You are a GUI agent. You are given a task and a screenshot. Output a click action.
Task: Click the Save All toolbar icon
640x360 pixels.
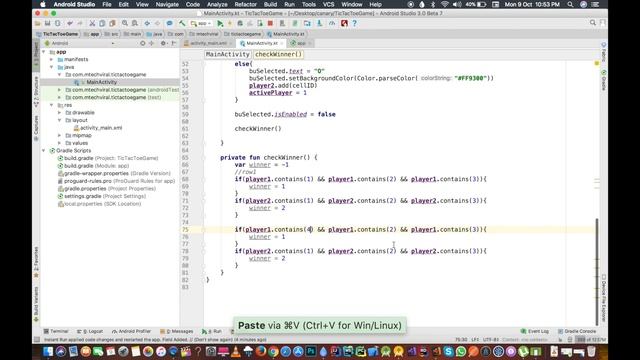(48, 24)
